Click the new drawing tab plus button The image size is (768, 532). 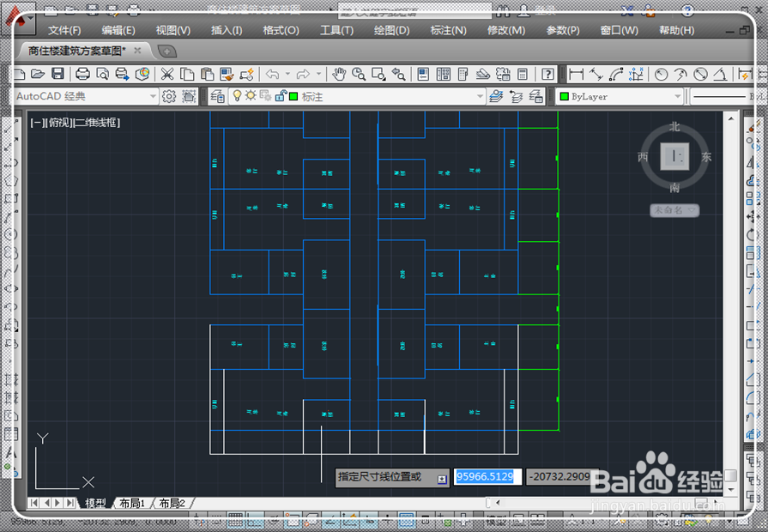click(x=166, y=51)
